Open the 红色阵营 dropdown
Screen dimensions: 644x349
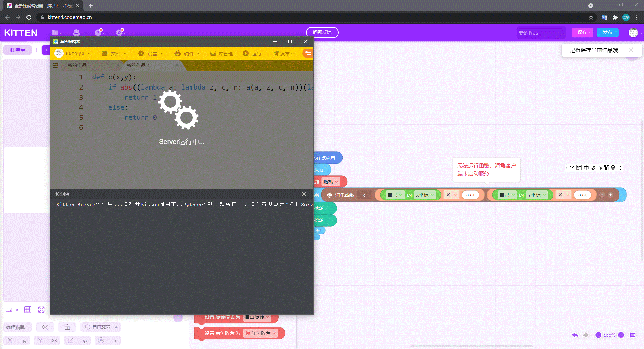pos(261,333)
